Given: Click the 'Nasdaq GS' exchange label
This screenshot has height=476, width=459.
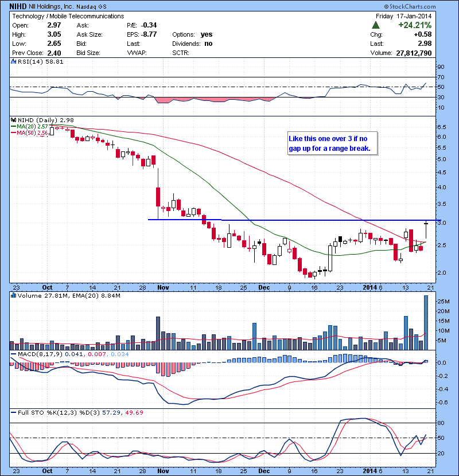Looking at the screenshot, I should (91, 6).
